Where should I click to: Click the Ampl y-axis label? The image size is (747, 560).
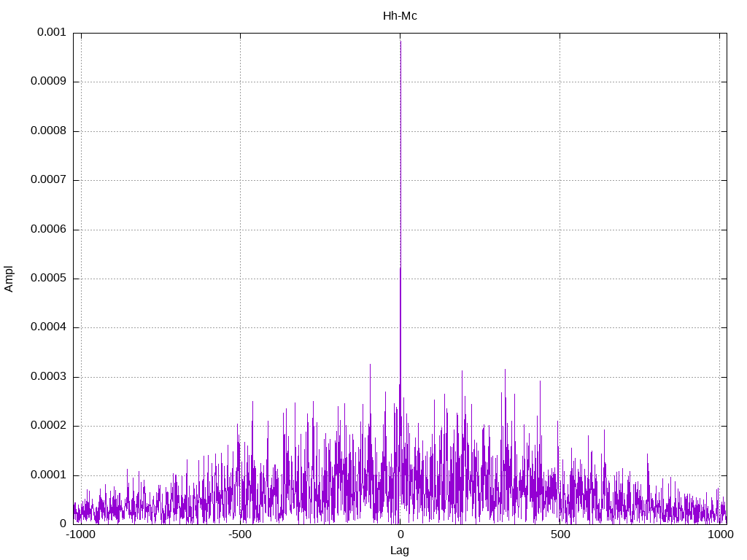(9, 279)
